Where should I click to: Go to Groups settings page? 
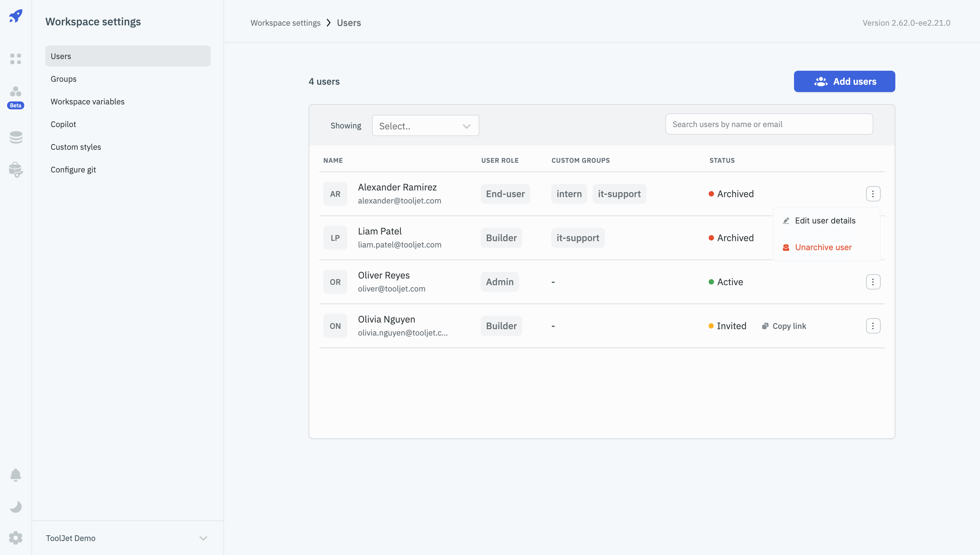point(63,79)
